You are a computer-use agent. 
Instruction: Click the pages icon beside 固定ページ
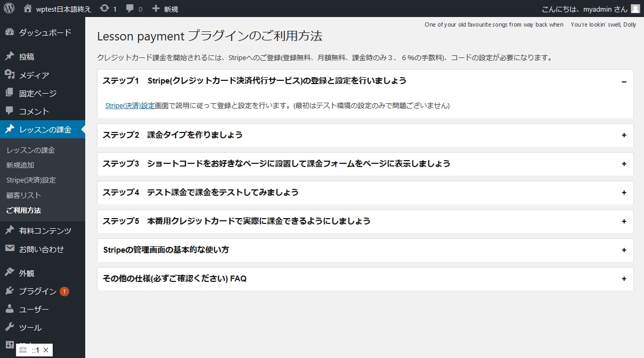10,93
